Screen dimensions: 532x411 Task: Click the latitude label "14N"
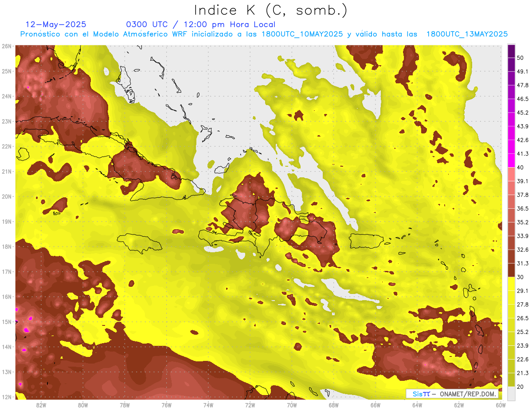click(x=7, y=347)
